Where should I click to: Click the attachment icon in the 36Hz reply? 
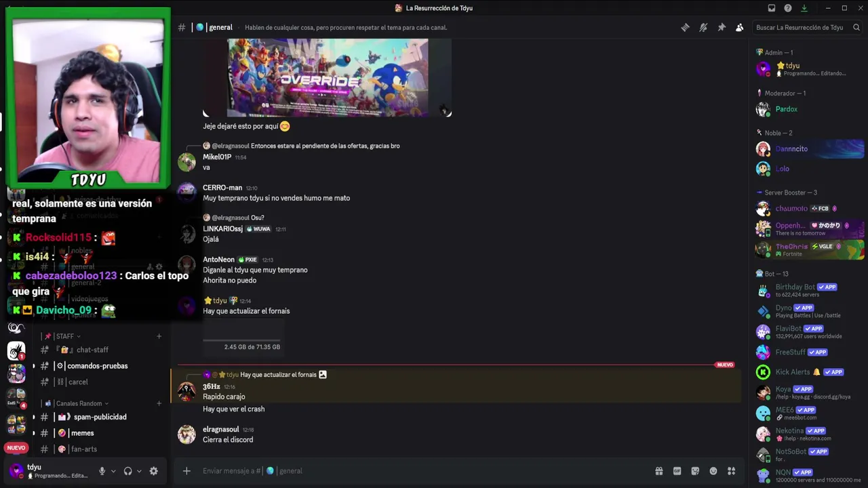tap(323, 375)
